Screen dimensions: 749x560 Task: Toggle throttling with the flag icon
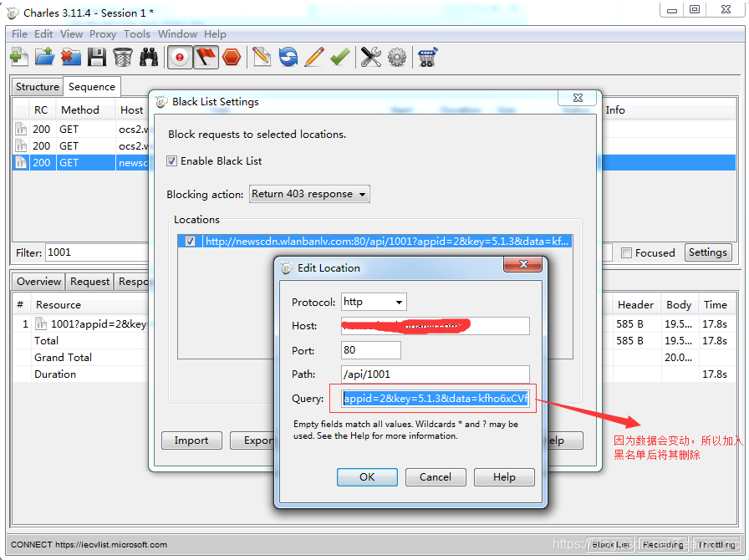(206, 58)
